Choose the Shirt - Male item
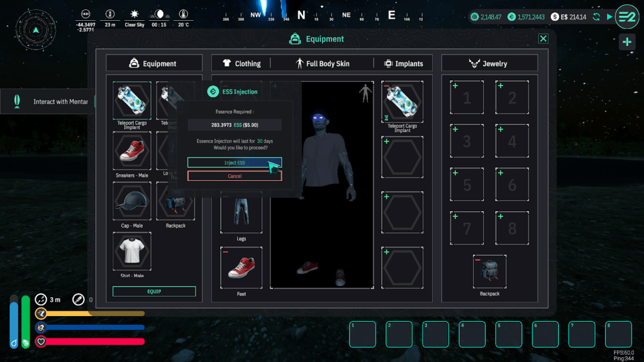Image resolution: width=644 pixels, height=362 pixels. tap(132, 252)
